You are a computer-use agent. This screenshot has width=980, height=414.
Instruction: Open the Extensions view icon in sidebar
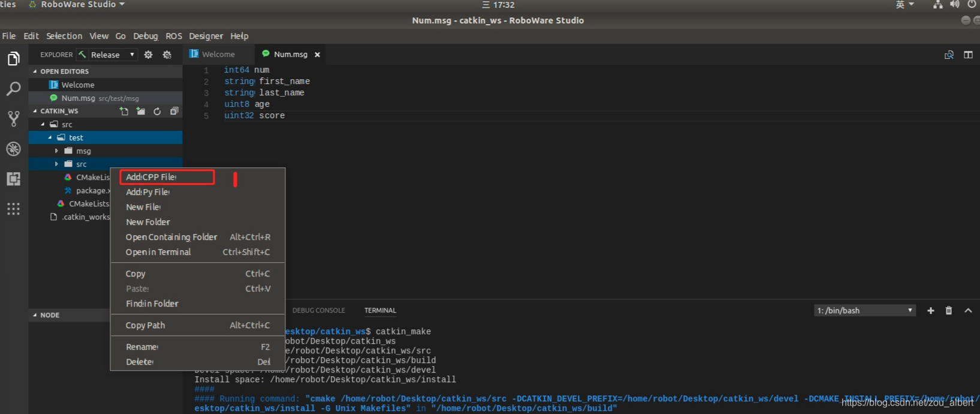tap(13, 179)
